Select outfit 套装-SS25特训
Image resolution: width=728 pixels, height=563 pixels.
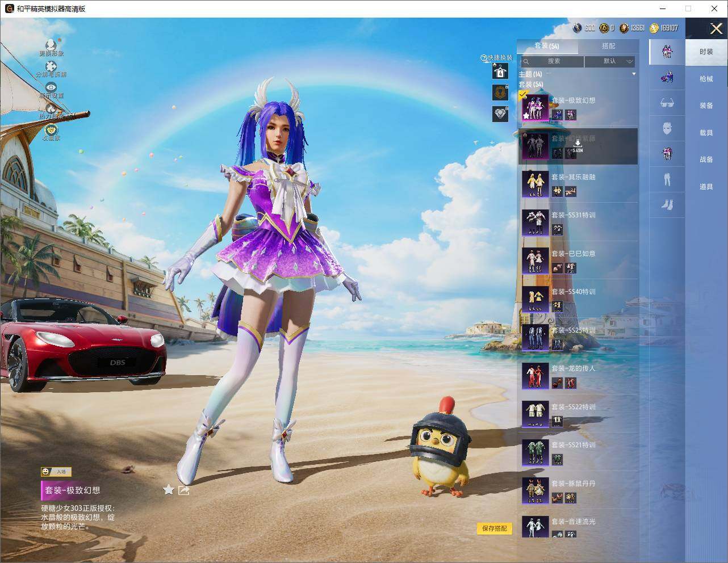578,337
